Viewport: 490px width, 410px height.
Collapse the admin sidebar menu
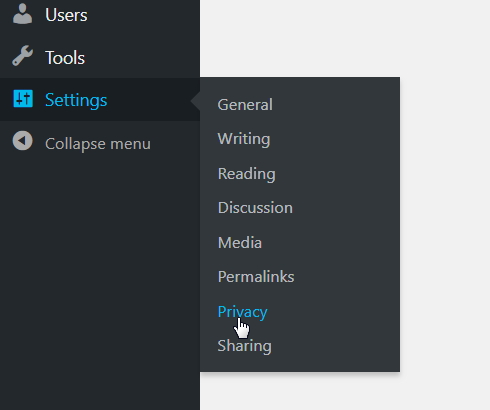coord(98,144)
